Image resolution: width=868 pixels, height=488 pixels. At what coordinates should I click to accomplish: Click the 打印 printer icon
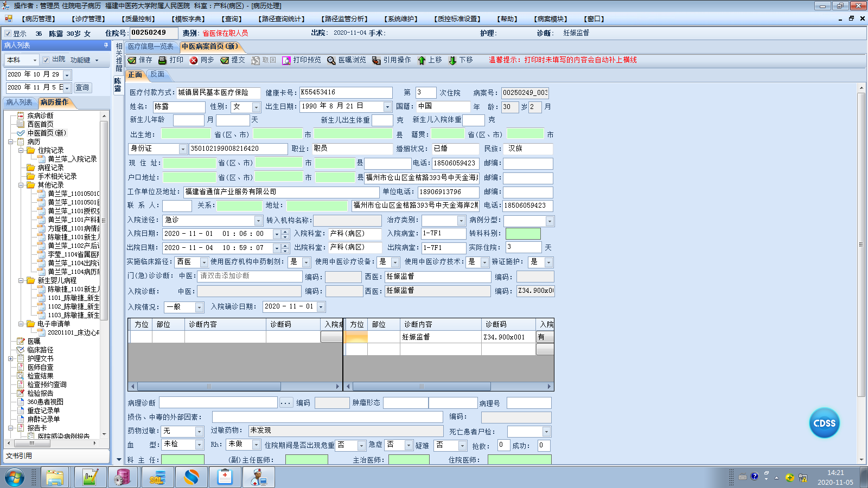click(x=162, y=60)
